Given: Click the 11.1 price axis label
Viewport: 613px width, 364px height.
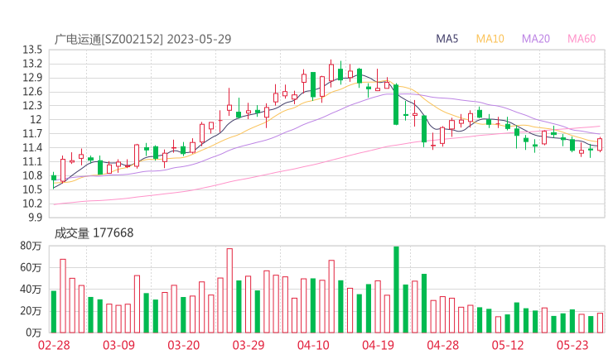Looking at the screenshot, I should coord(32,161).
